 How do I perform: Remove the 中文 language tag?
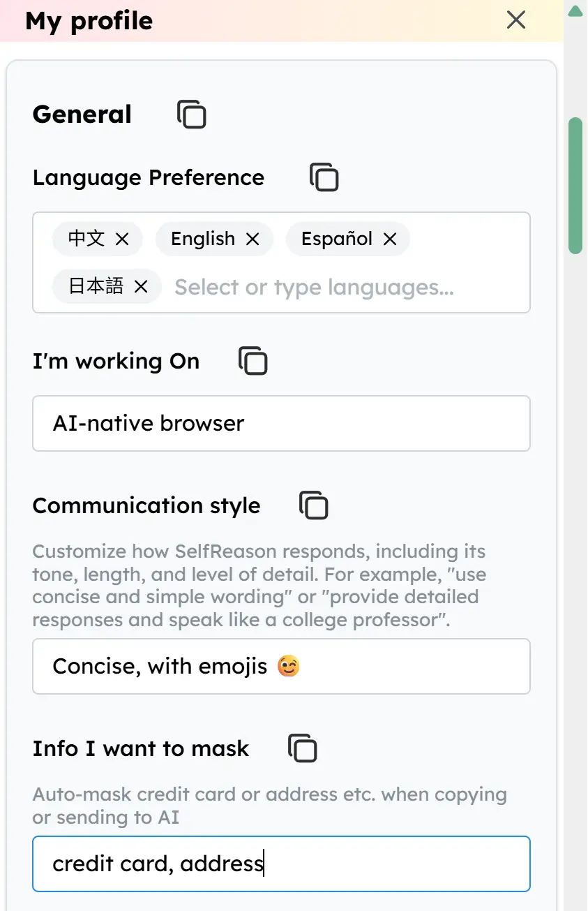(x=122, y=239)
